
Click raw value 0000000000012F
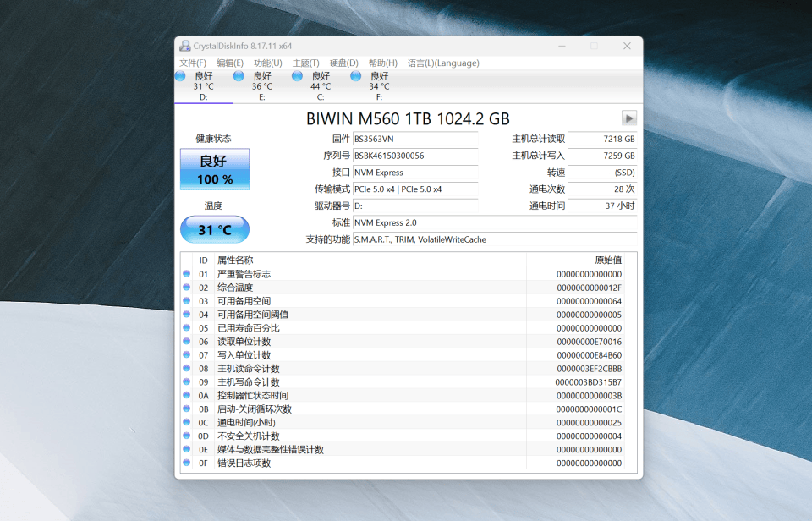[x=590, y=288]
